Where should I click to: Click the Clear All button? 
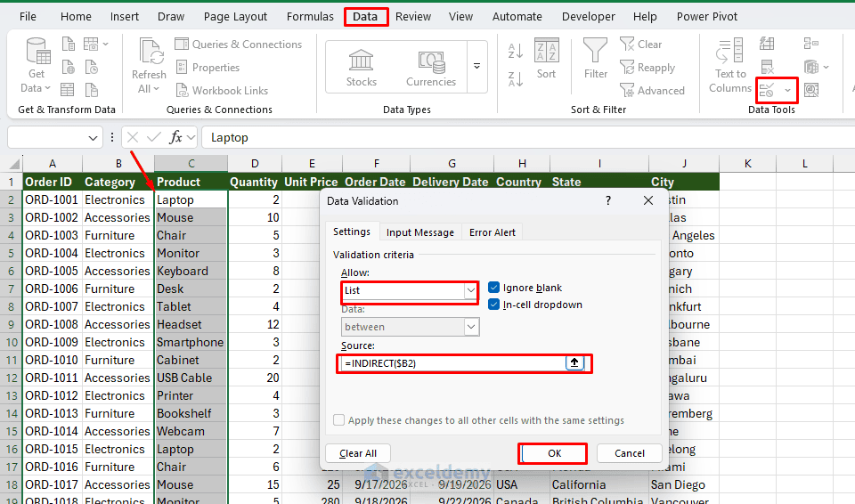[358, 453]
